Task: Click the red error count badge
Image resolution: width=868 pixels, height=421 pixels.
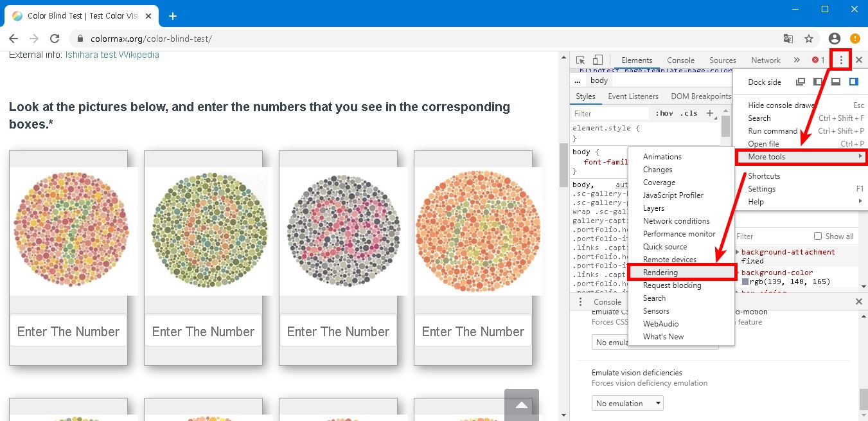Action: point(819,60)
